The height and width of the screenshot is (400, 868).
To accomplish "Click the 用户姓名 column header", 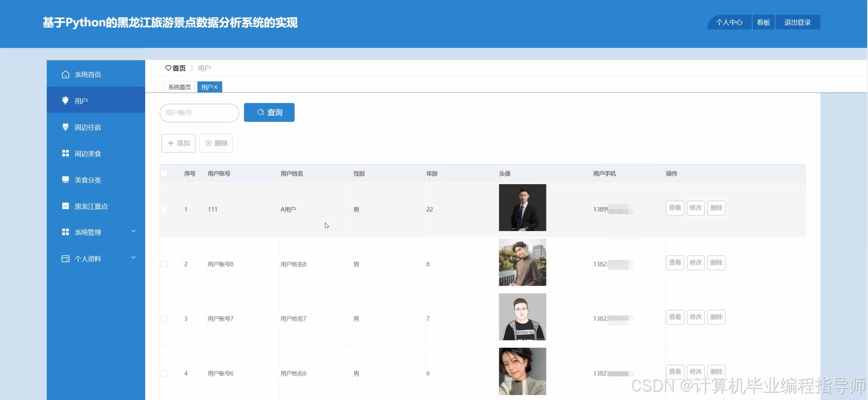I will (292, 174).
